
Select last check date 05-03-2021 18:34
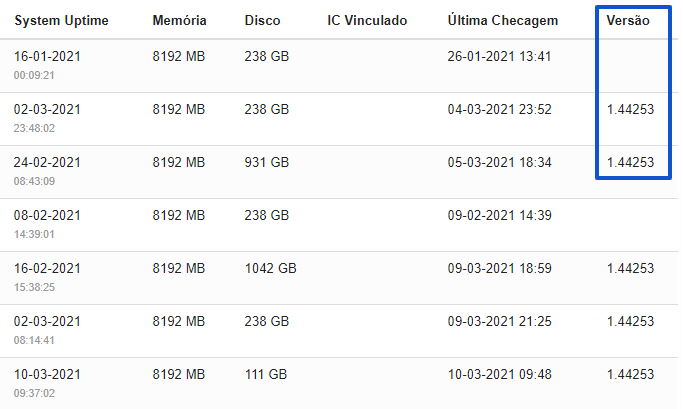pos(500,162)
